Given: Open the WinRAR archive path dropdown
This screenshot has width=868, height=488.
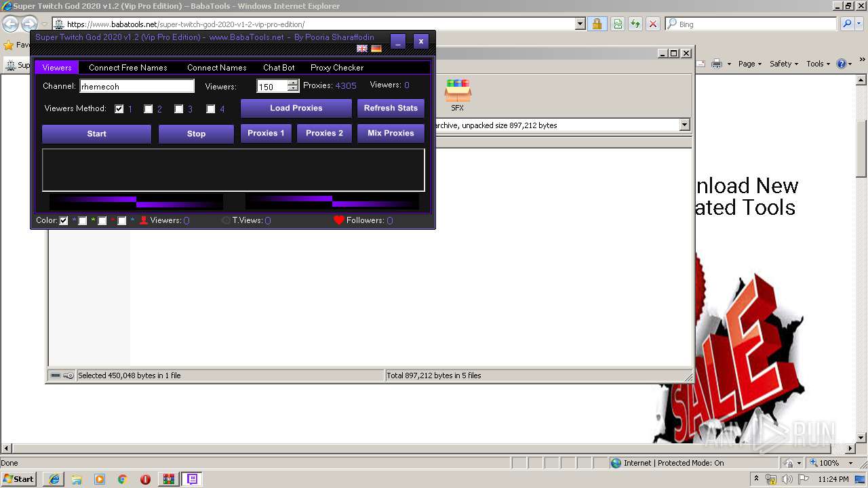Looking at the screenshot, I should coord(684,125).
